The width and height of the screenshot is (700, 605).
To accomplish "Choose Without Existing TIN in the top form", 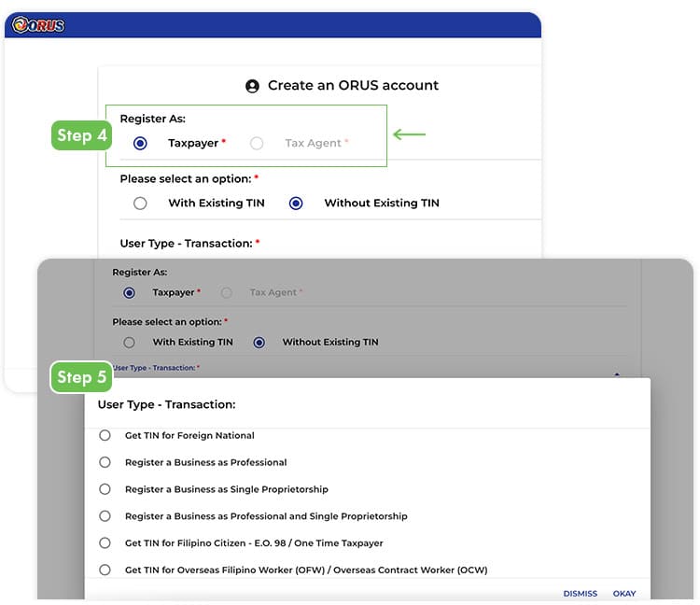I will click(x=296, y=204).
